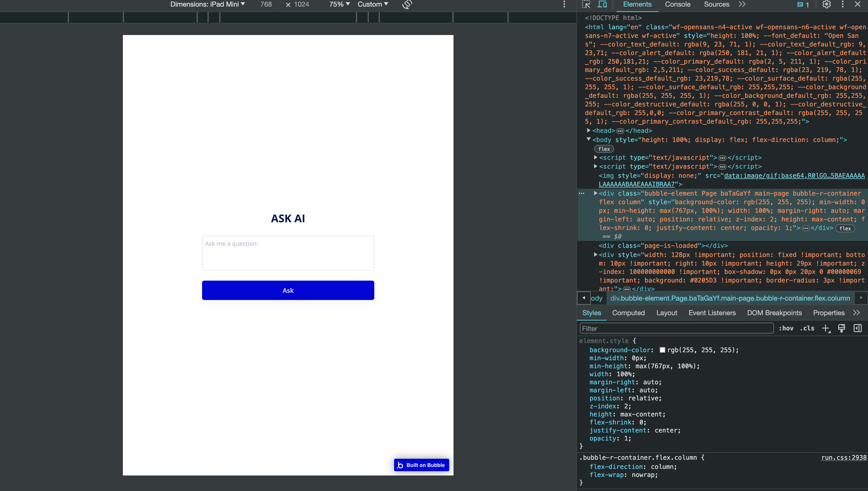
Task: Switch to the Elements tab
Action: coord(637,4)
